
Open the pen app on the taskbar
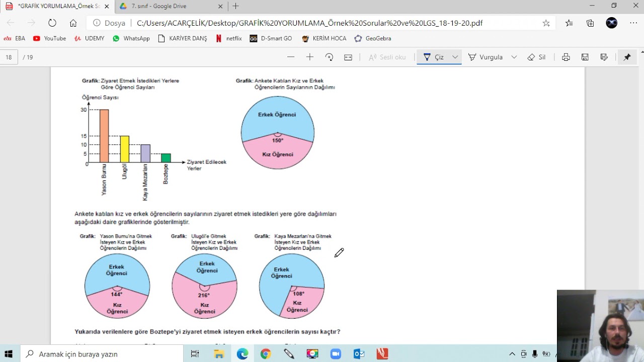tap(289, 354)
